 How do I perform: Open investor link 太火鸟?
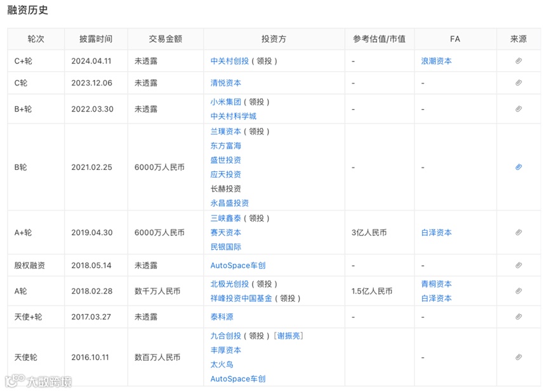click(x=222, y=364)
